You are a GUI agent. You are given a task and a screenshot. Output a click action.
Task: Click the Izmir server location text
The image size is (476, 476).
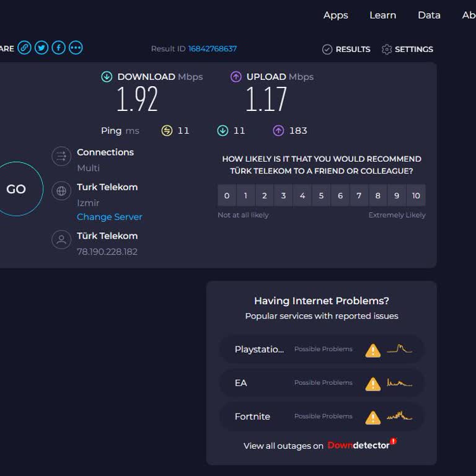click(x=88, y=203)
